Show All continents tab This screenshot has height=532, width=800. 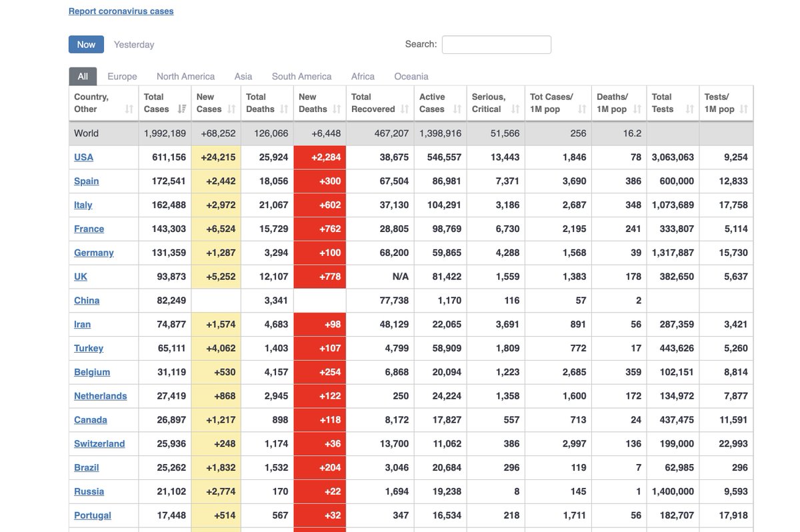83,76
